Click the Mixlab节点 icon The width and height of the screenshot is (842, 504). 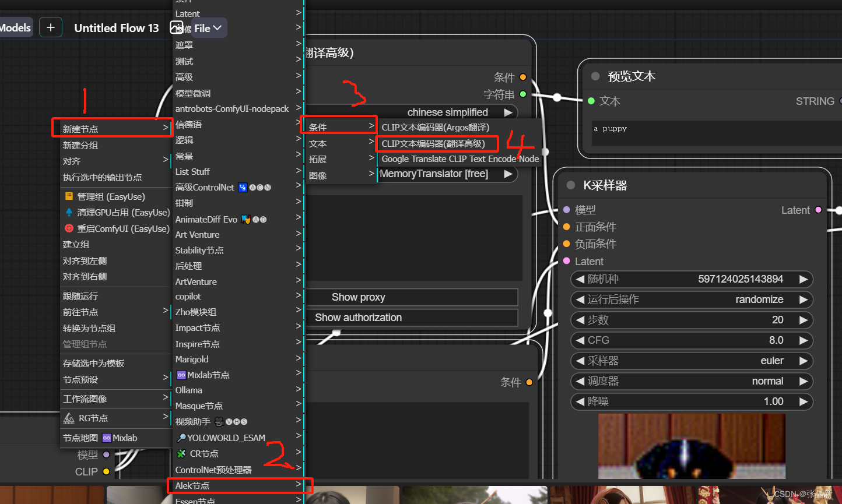pos(181,375)
